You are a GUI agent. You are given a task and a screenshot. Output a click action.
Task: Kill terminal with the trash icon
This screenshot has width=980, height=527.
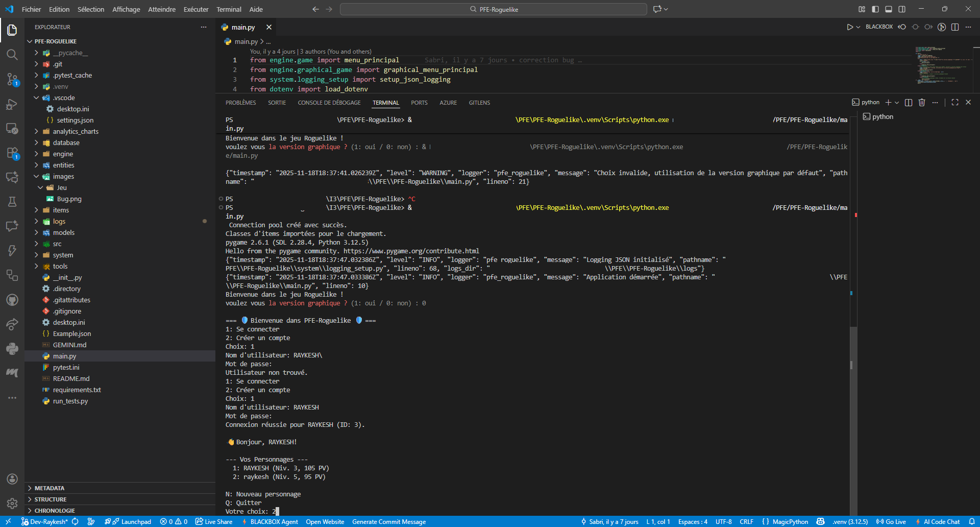pyautogui.click(x=922, y=103)
